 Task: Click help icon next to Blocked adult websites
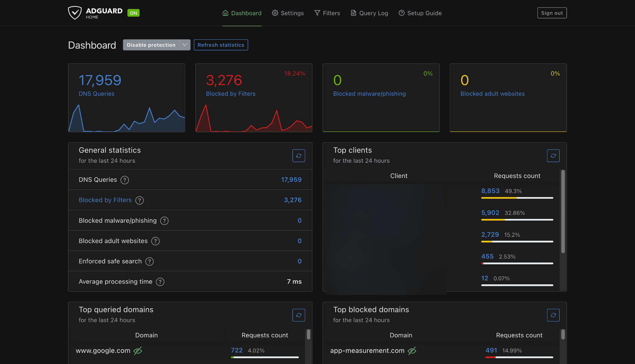pos(156,241)
